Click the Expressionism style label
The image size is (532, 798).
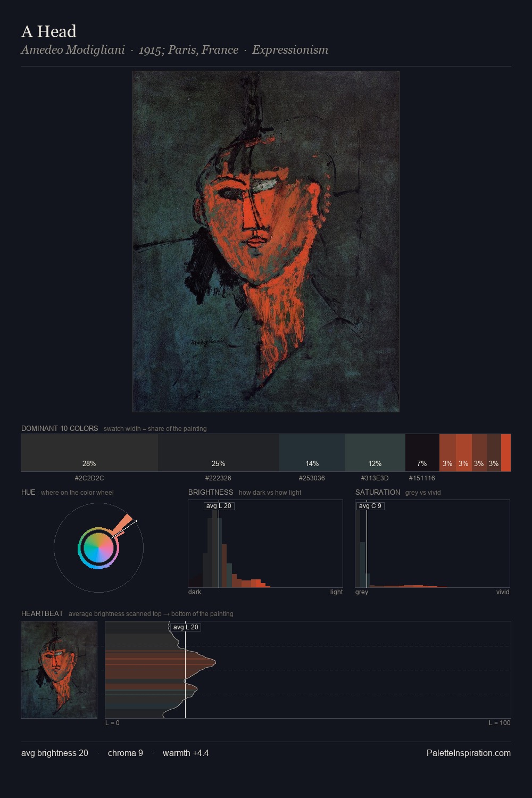pos(290,50)
